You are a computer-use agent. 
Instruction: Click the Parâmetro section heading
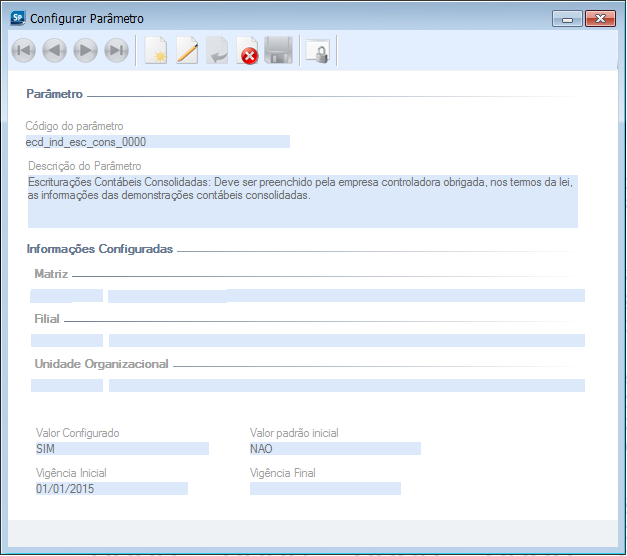(x=54, y=94)
